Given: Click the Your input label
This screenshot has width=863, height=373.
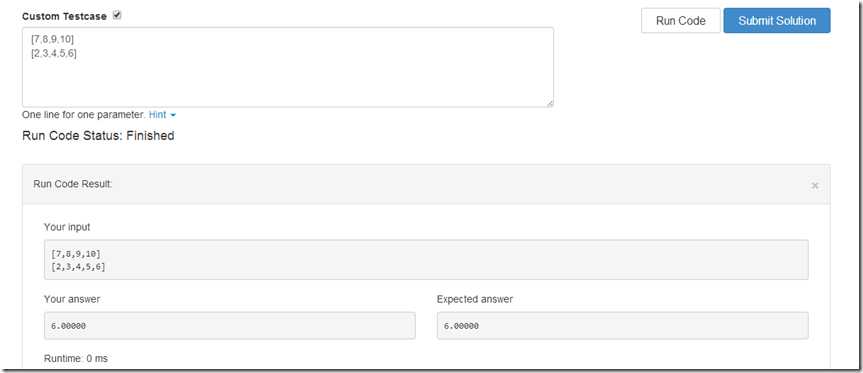Looking at the screenshot, I should pos(67,227).
